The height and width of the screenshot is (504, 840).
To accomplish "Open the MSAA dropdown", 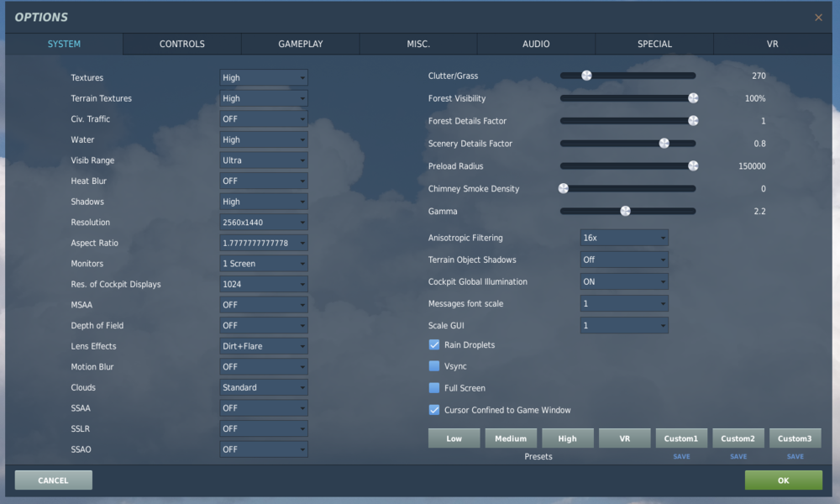I will pyautogui.click(x=263, y=304).
